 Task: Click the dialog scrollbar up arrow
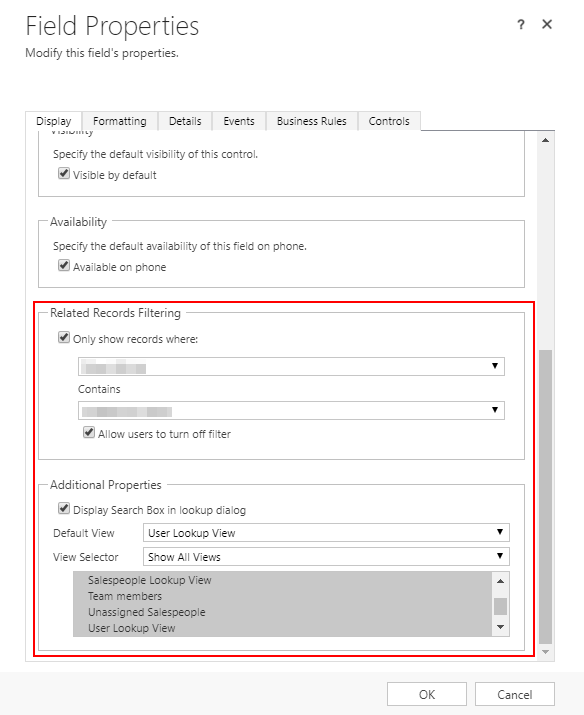545,140
